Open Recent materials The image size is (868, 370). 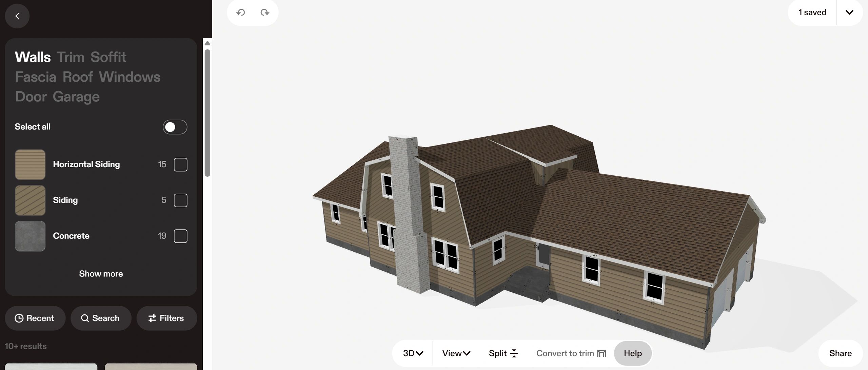pyautogui.click(x=35, y=318)
